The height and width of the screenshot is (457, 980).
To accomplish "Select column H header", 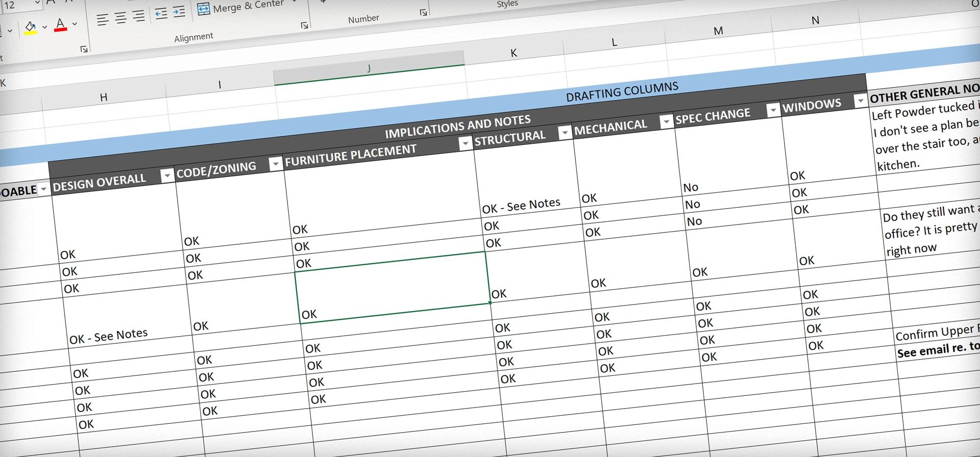I will [104, 97].
